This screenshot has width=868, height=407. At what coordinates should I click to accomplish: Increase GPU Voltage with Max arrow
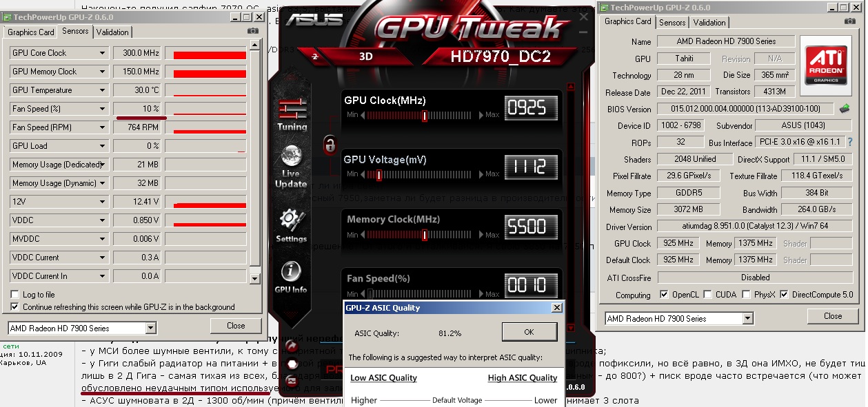point(481,174)
